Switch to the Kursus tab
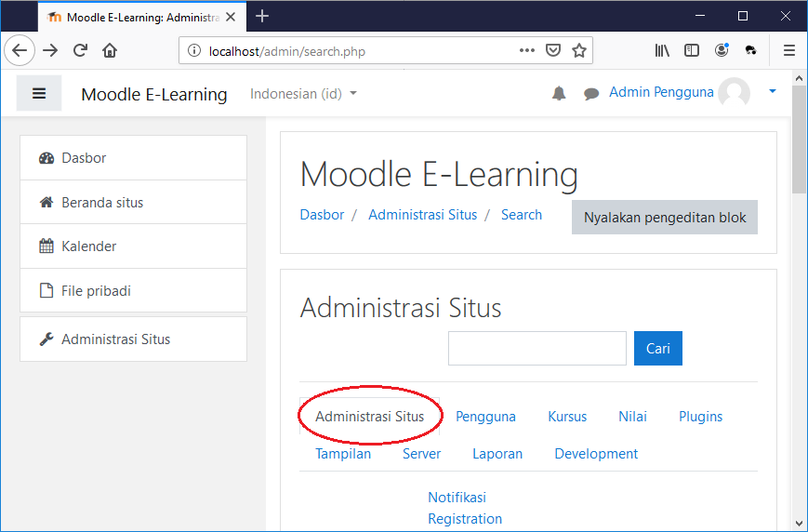Screen dimensions: 808x532 point(567,416)
